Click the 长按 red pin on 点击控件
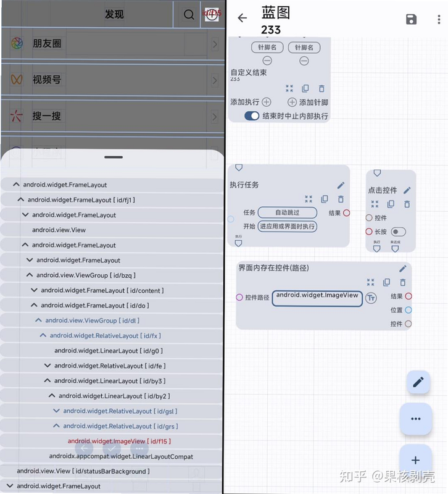 point(368,232)
